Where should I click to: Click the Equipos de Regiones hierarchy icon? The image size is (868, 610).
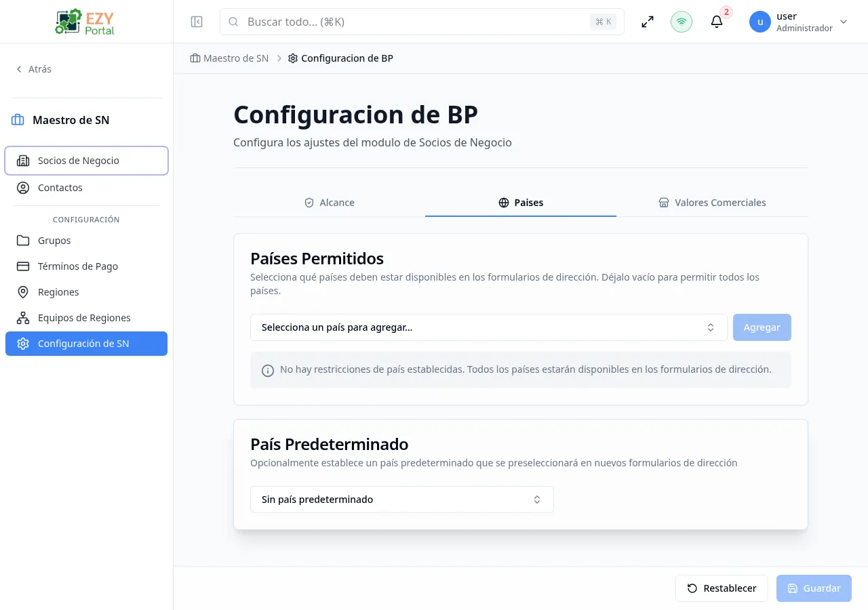23,318
